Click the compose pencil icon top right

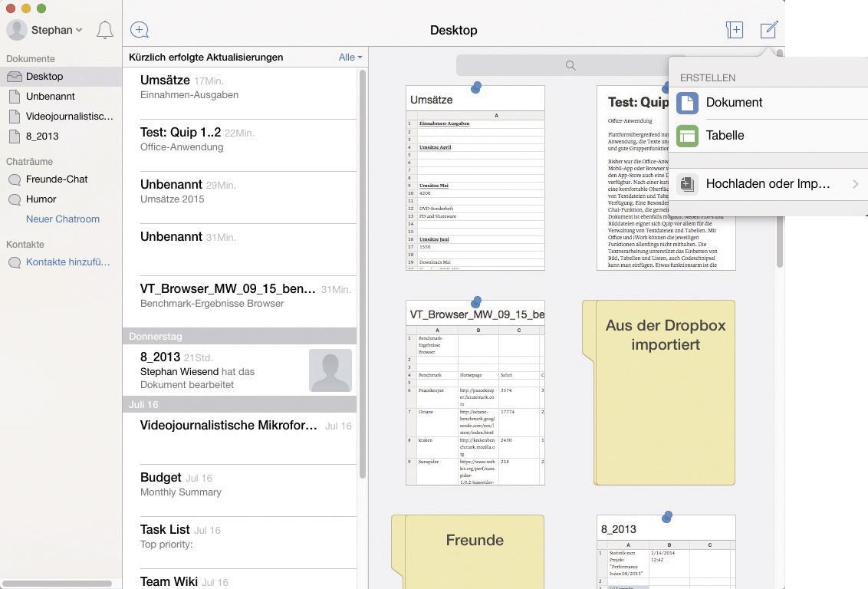coord(769,29)
